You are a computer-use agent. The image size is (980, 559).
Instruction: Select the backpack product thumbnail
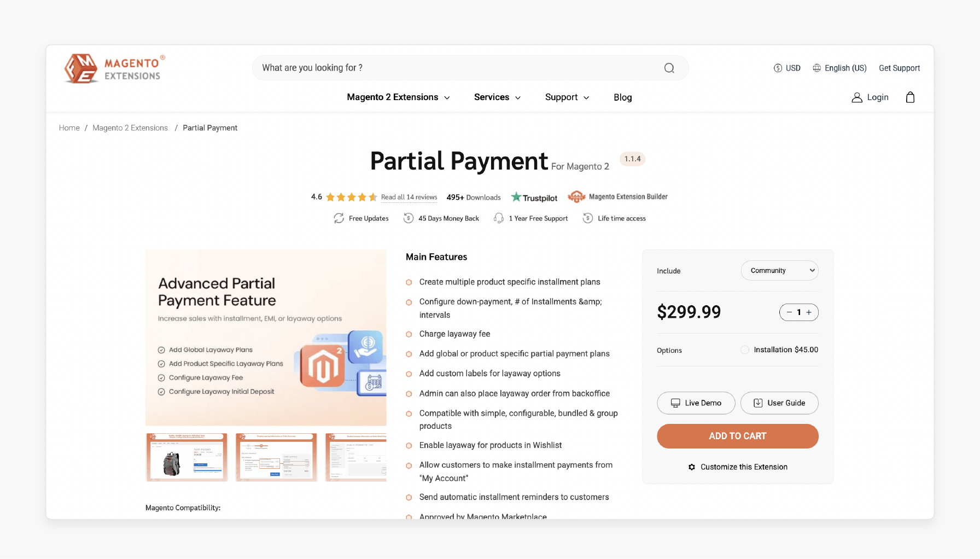(187, 457)
